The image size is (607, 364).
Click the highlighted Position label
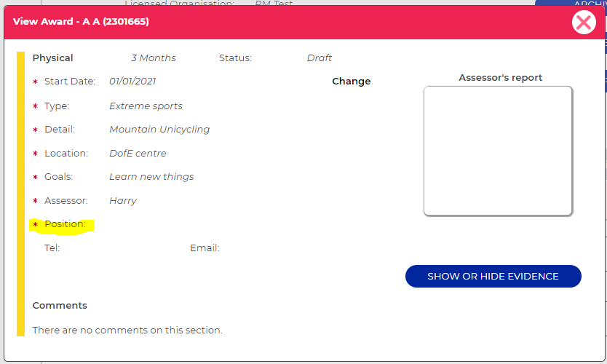(65, 224)
